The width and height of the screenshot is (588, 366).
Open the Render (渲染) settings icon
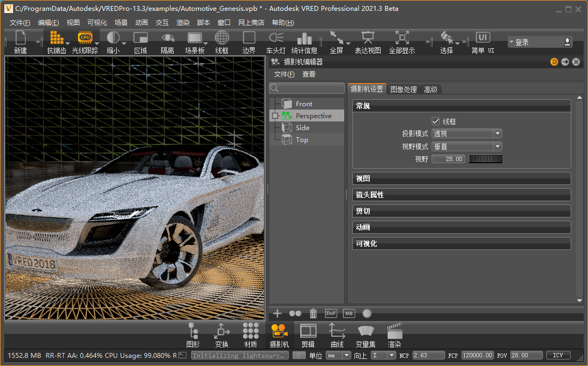394,331
